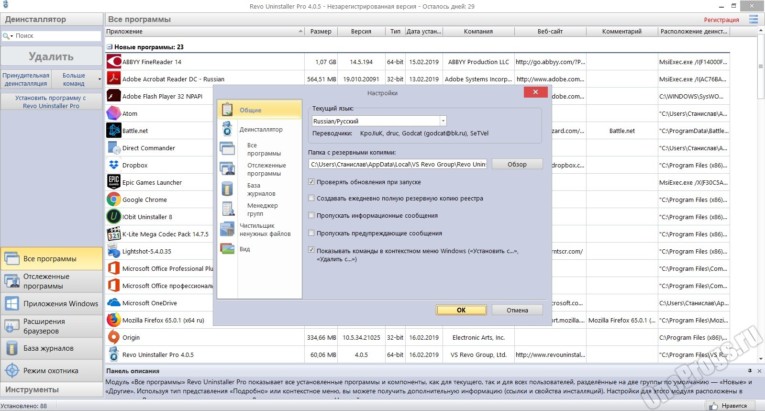Open Больше команд dropdown
Viewport: 765px width, 411px height.
[77, 79]
